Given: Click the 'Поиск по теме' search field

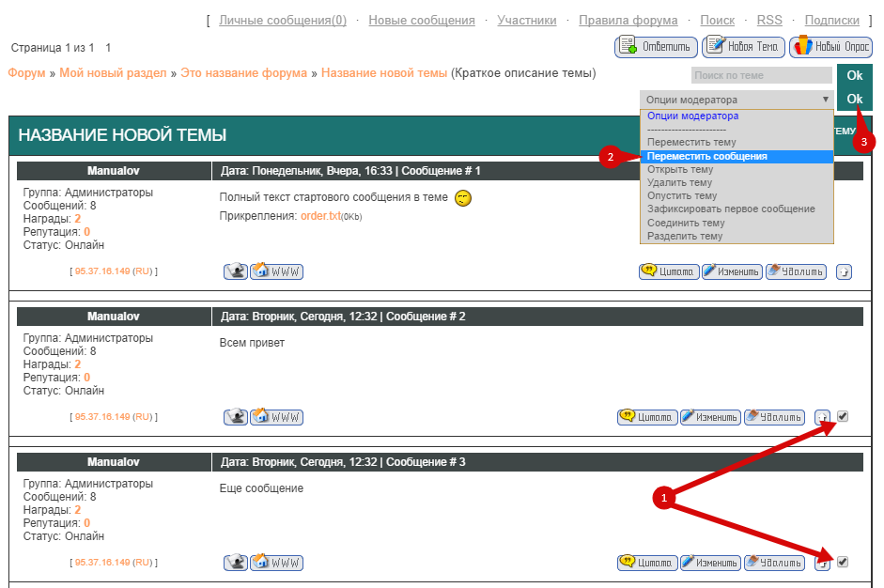Looking at the screenshot, I should (x=761, y=75).
